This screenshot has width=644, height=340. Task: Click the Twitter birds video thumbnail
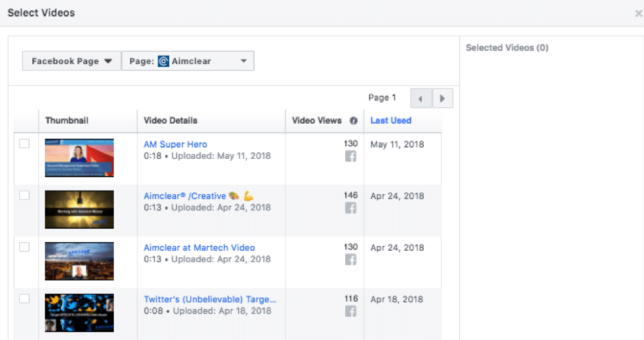[x=79, y=313]
